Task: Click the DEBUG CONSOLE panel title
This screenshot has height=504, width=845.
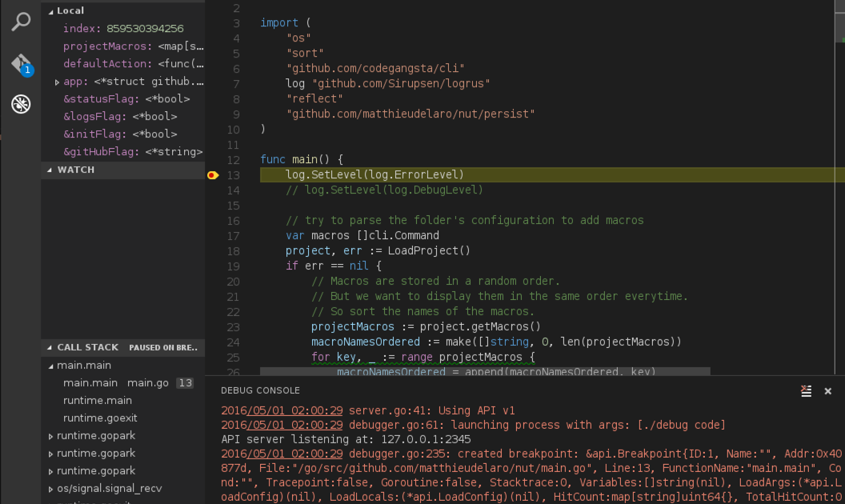Action: (x=260, y=390)
